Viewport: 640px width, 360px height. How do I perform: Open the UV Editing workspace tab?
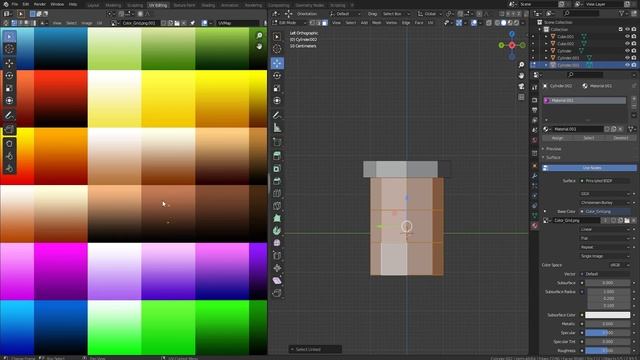[x=158, y=5]
